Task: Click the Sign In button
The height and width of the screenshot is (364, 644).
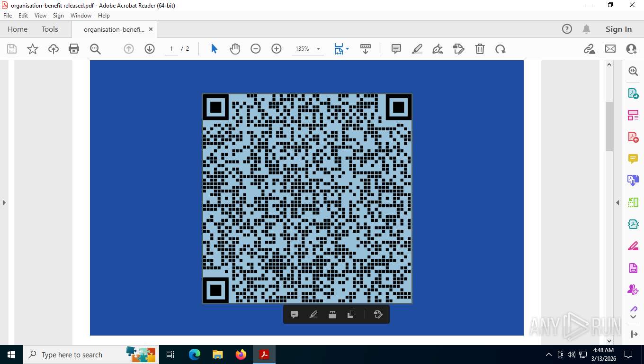Action: (x=618, y=29)
